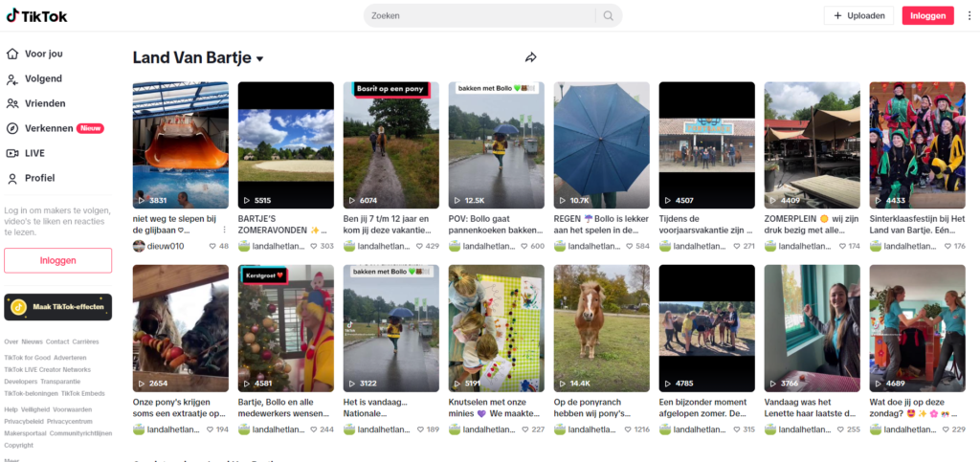Open the Voorwaarden footer link
This screenshot has width=980, height=462.
(73, 409)
